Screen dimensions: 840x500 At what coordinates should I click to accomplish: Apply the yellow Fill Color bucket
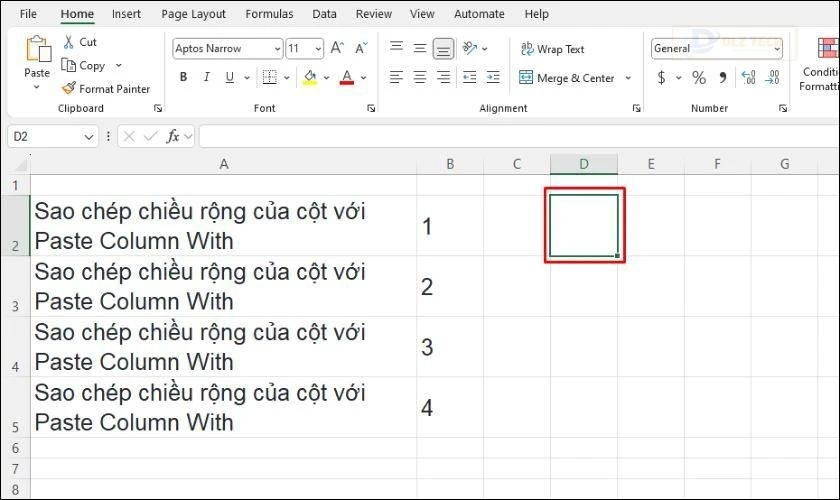310,77
